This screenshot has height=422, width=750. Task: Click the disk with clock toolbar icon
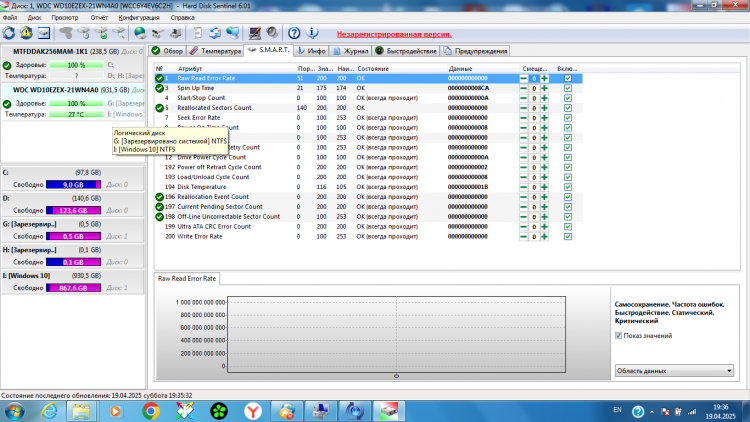[84, 33]
